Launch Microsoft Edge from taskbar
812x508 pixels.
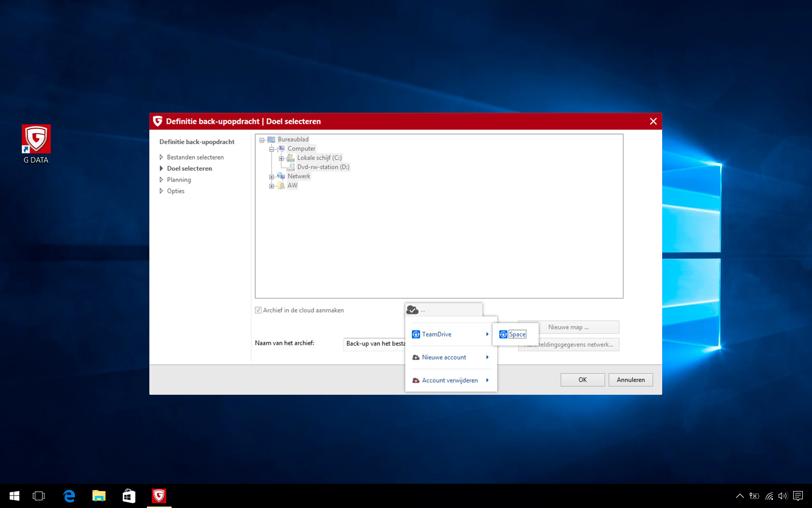[69, 496]
